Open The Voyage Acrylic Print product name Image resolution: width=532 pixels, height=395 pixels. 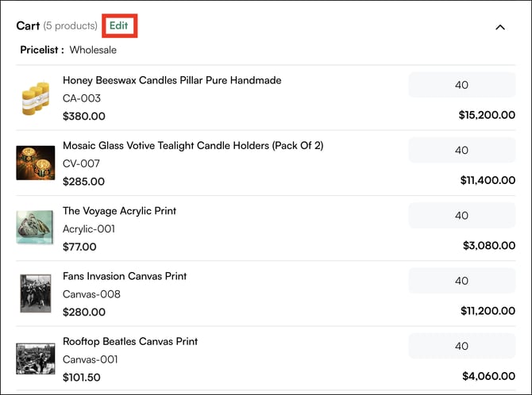tap(119, 211)
